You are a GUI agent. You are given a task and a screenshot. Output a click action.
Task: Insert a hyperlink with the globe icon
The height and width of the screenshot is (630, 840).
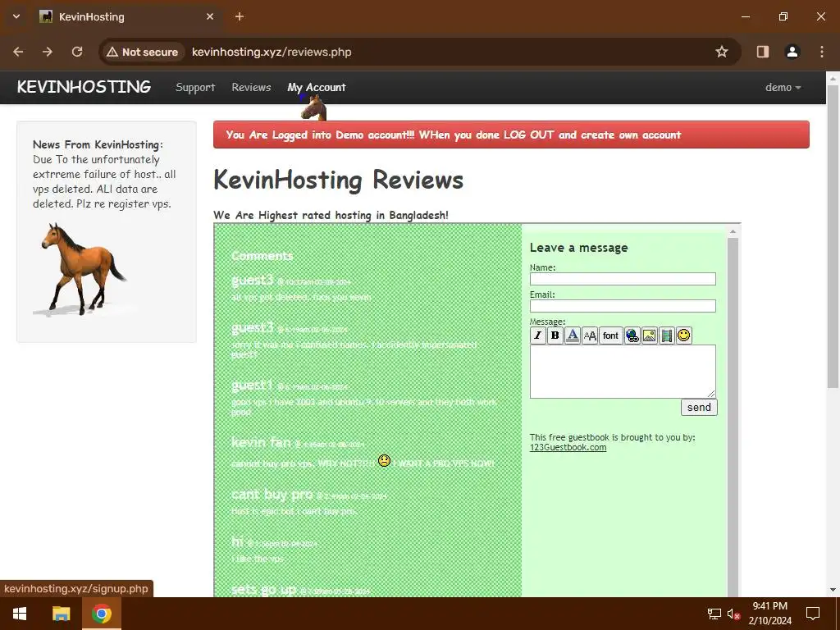pos(632,336)
